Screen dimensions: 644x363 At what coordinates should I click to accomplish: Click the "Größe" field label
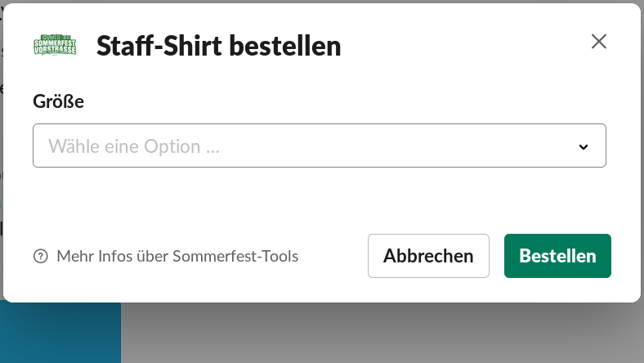(x=58, y=101)
